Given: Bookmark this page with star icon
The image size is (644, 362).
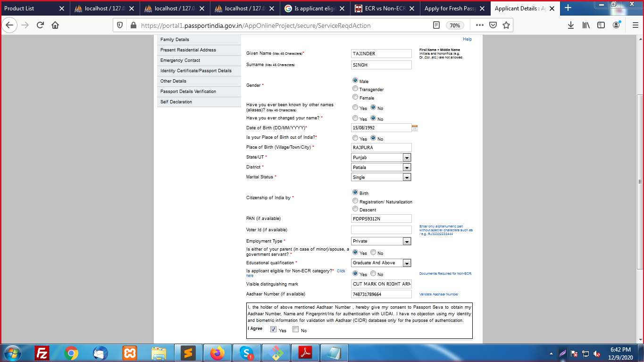Looking at the screenshot, I should [x=506, y=25].
